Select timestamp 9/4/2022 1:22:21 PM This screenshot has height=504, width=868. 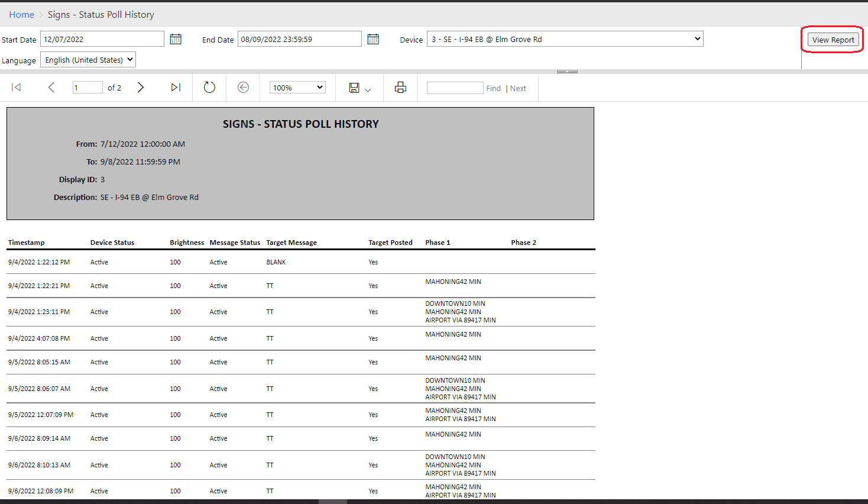click(x=39, y=286)
